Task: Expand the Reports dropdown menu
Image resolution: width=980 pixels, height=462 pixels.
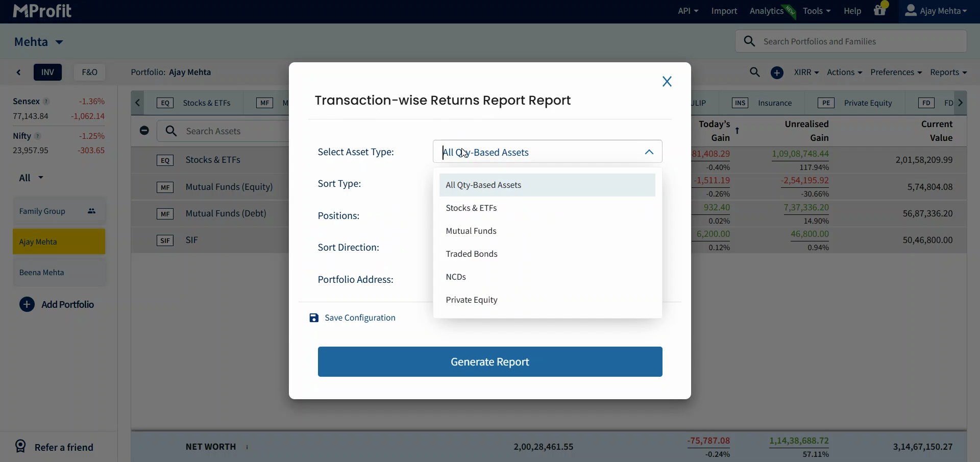Action: 948,72
